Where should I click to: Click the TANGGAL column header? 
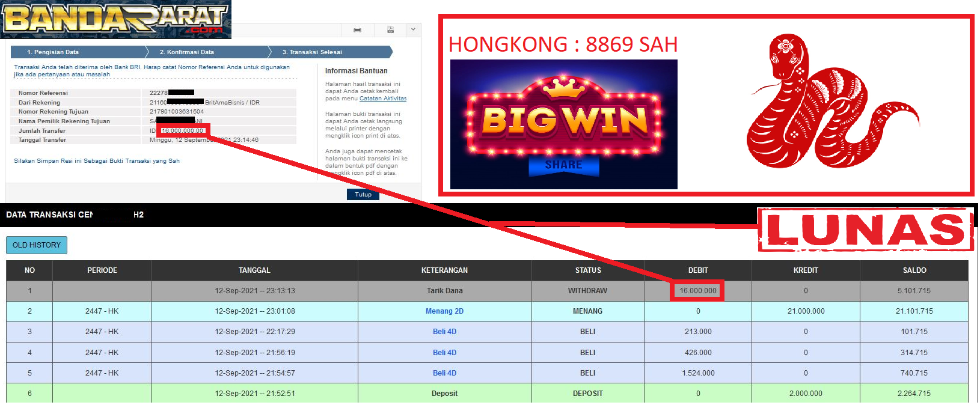[x=254, y=270]
